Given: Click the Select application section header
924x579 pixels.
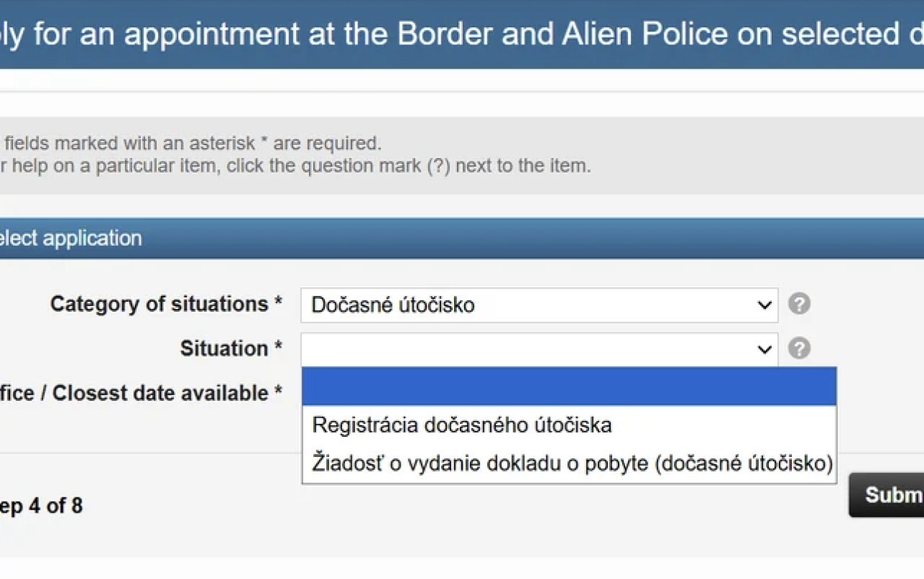Looking at the screenshot, I should 72,238.
